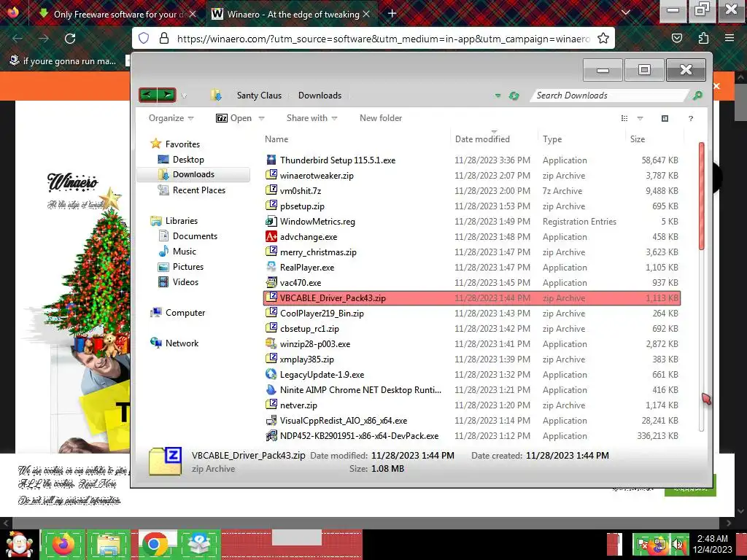Open Pictures library

pos(187,267)
